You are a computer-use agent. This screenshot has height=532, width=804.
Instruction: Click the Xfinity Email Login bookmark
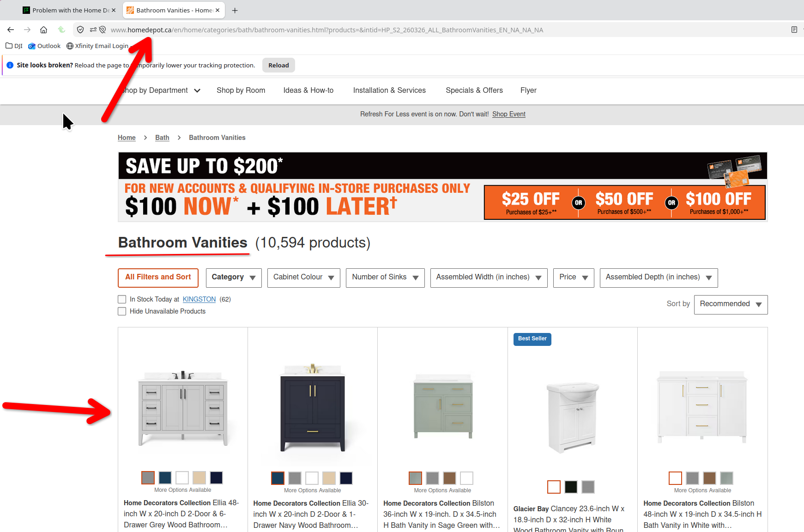tap(97, 46)
